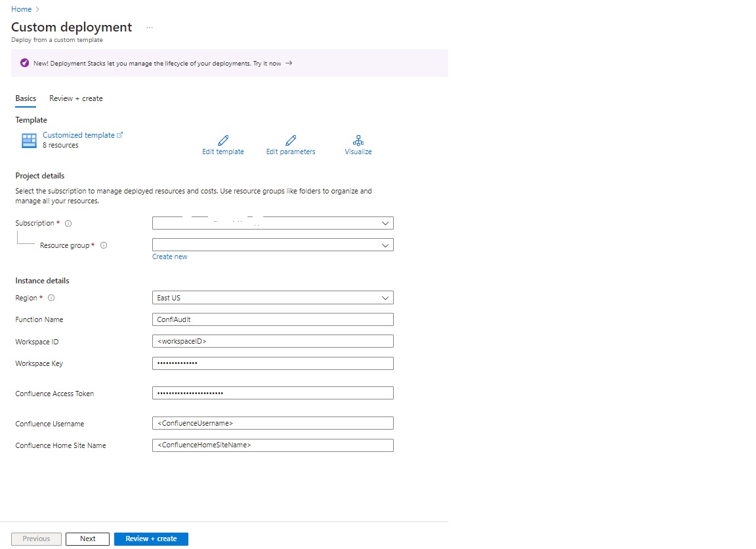
Task: Click the Template heading
Action: coord(31,120)
